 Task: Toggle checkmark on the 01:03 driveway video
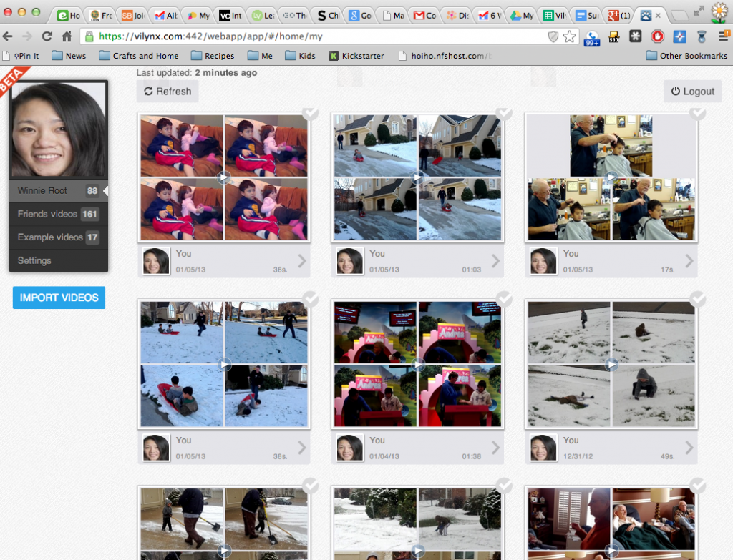pyautogui.click(x=504, y=112)
